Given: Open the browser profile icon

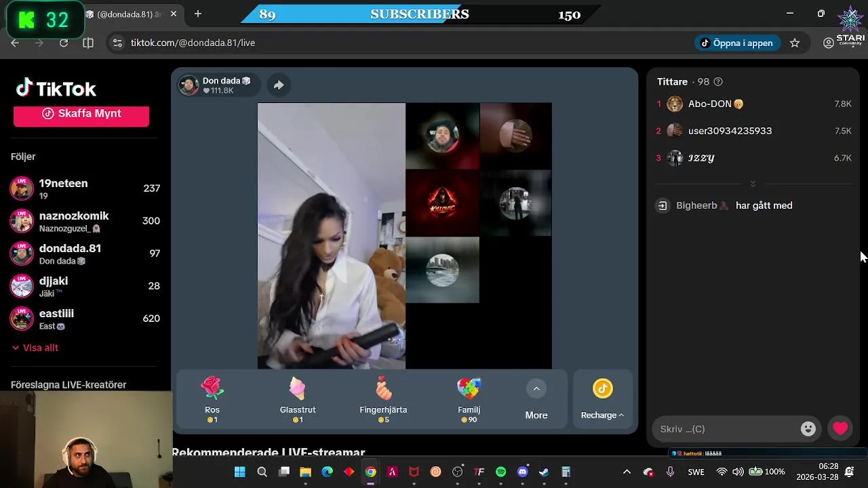Looking at the screenshot, I should coord(829,43).
